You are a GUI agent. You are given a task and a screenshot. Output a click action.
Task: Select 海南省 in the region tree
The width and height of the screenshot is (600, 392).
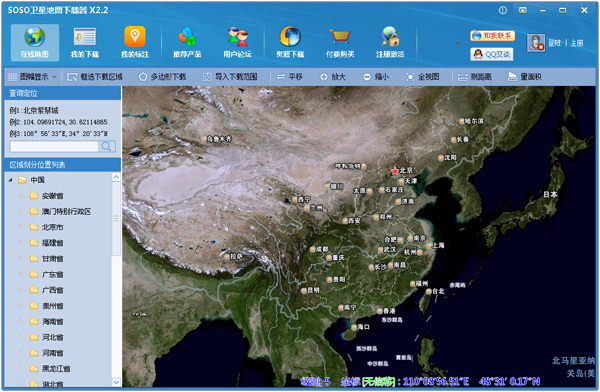coord(52,322)
